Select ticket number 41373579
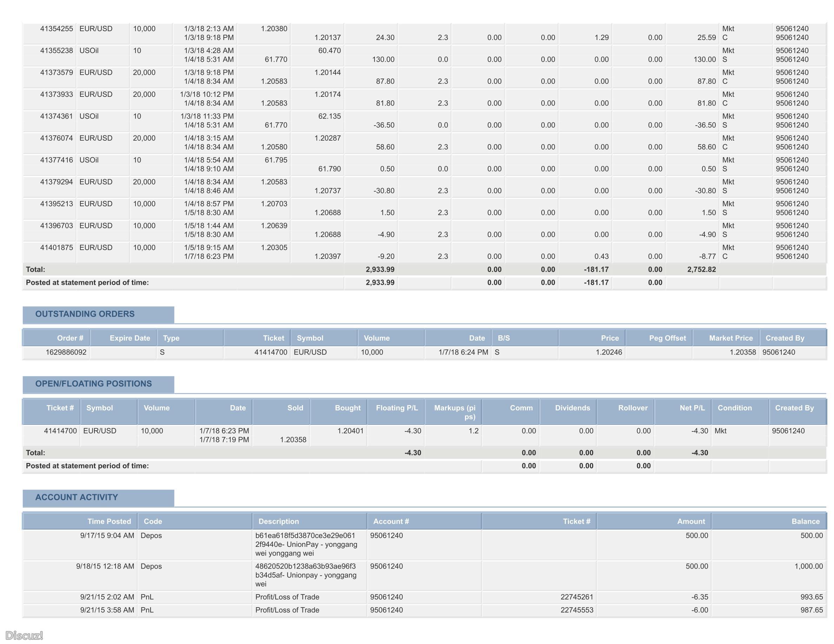Image resolution: width=834 pixels, height=644 pixels. pyautogui.click(x=57, y=73)
